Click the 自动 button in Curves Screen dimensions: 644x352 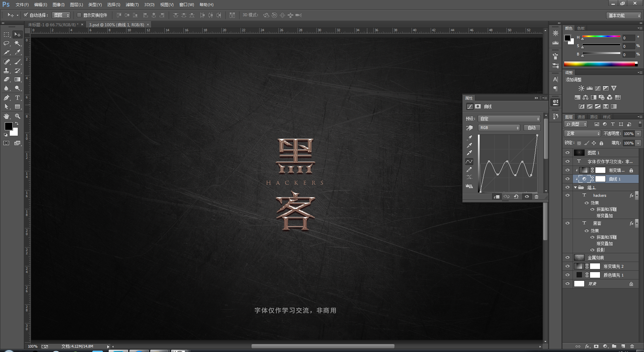pyautogui.click(x=532, y=128)
